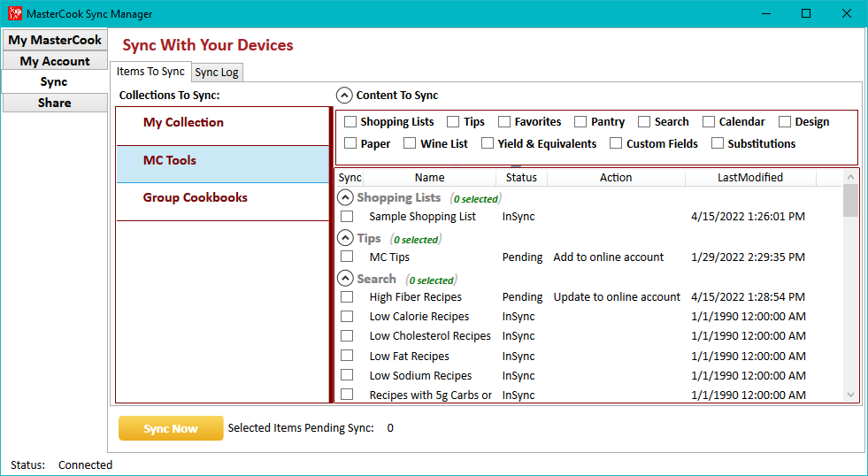Click the list's vertical scrollbar thumb
Viewport: 868px width, 476px height.
click(x=851, y=200)
